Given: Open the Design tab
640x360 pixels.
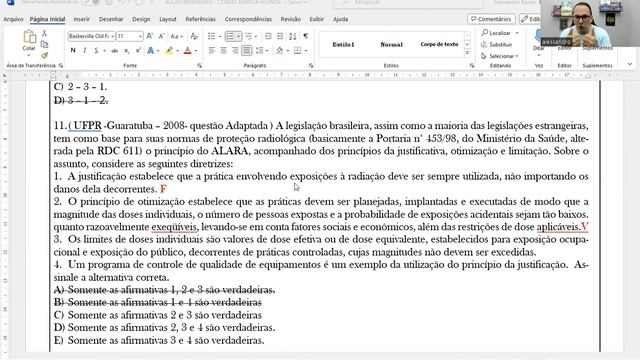Looking at the screenshot, I should [x=141, y=19].
